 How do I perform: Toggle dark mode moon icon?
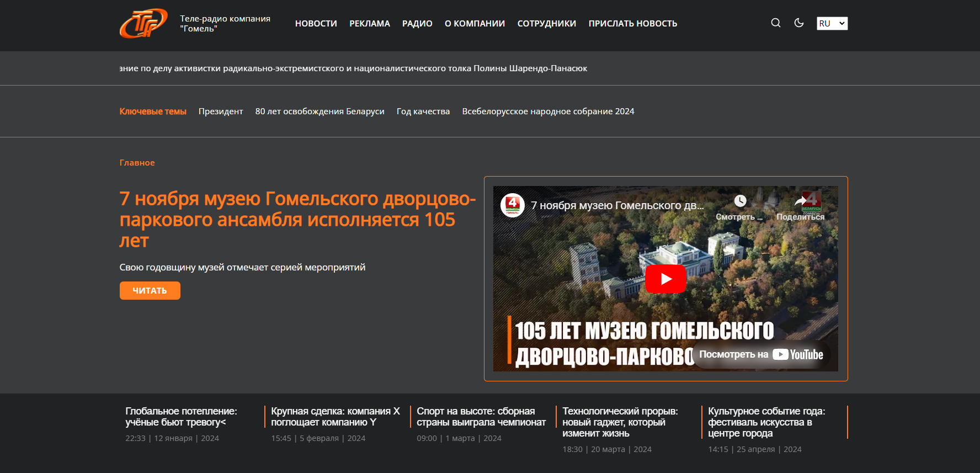(798, 23)
